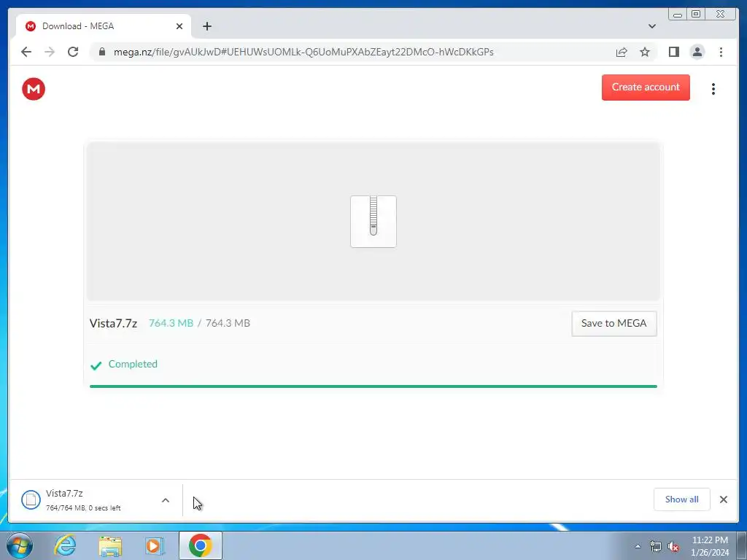Viewport: 747px width, 560px height.
Task: Click the green Completed checkmark icon
Action: [x=96, y=365]
